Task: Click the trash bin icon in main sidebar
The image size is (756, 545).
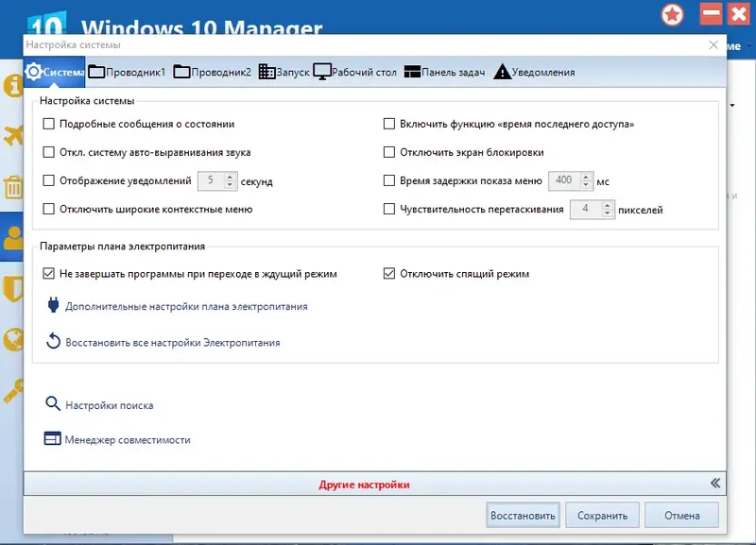Action: (x=13, y=187)
